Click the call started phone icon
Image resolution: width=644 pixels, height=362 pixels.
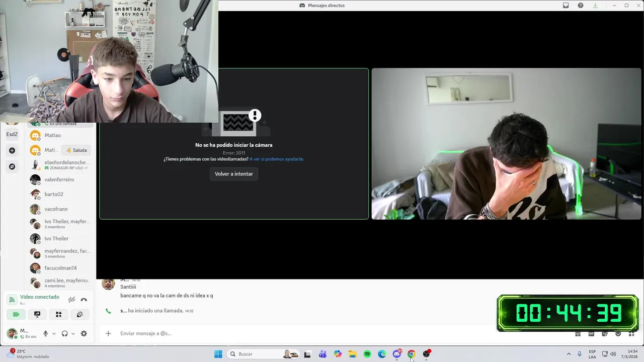pos(108,311)
